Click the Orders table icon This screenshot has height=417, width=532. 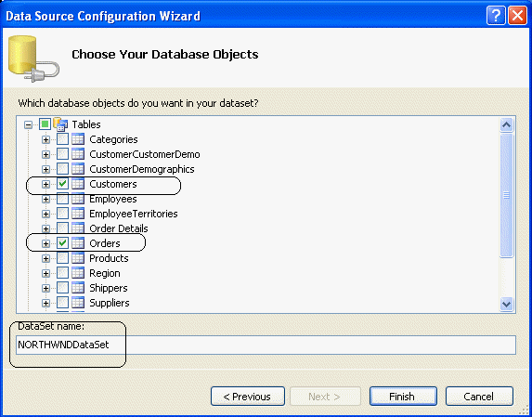pos(78,243)
